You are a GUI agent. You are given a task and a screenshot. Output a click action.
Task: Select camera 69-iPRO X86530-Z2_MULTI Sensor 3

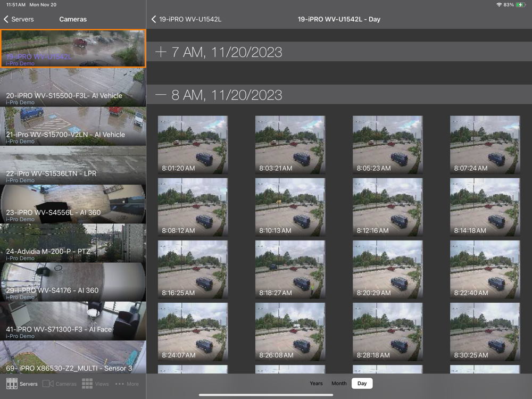[73, 358]
